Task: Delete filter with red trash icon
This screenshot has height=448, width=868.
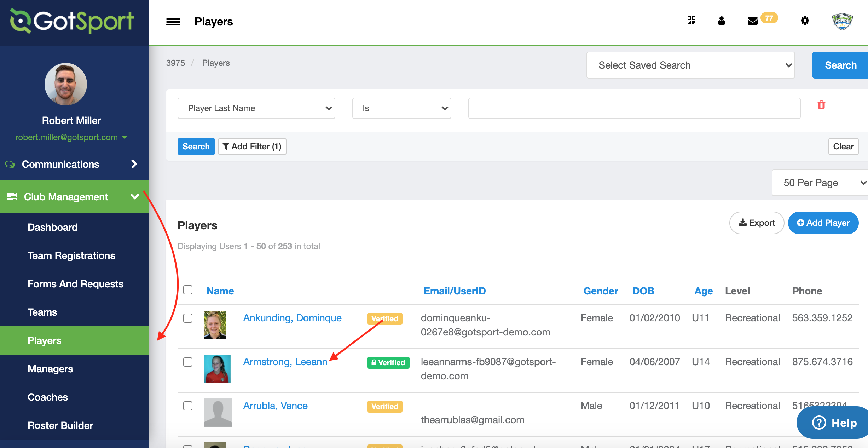Action: click(x=821, y=105)
